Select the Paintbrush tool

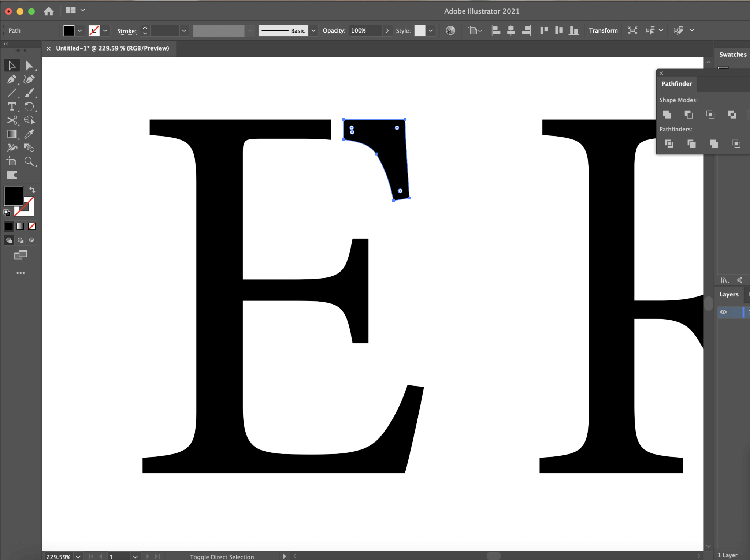30,93
